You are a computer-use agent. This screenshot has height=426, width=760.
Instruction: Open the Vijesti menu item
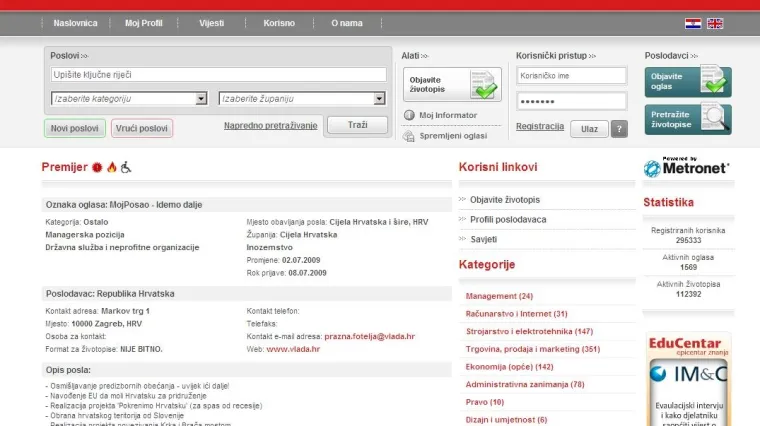click(211, 23)
